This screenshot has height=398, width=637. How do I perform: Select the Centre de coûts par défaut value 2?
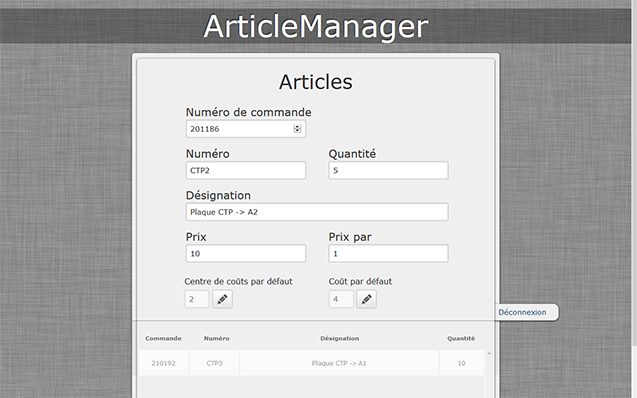pyautogui.click(x=197, y=299)
